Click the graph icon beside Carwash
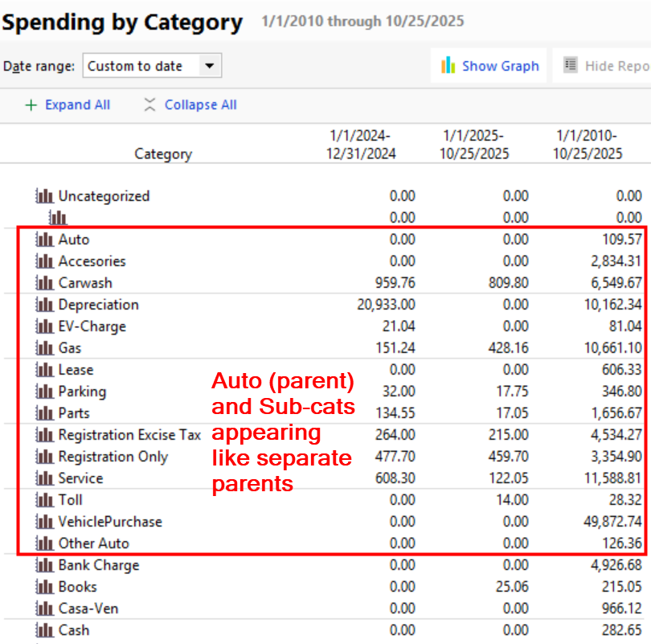 (x=44, y=283)
